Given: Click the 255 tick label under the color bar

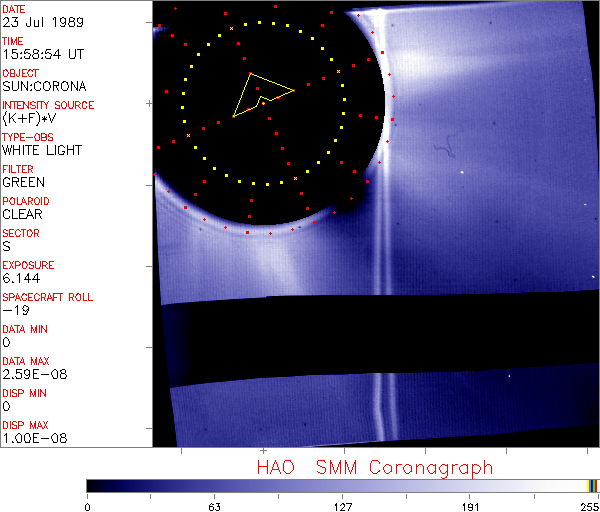Looking at the screenshot, I should pyautogui.click(x=589, y=506).
